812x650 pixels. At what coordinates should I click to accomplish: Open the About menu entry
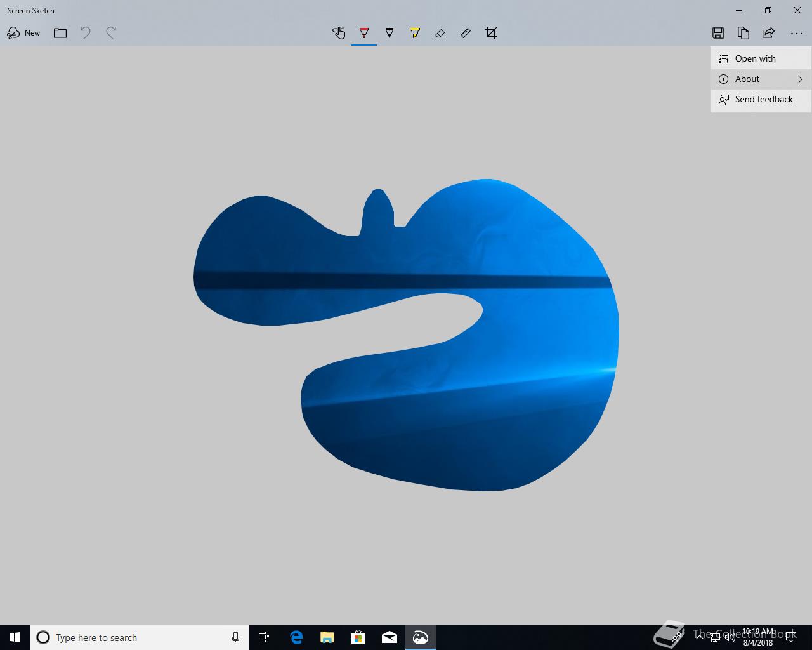761,79
